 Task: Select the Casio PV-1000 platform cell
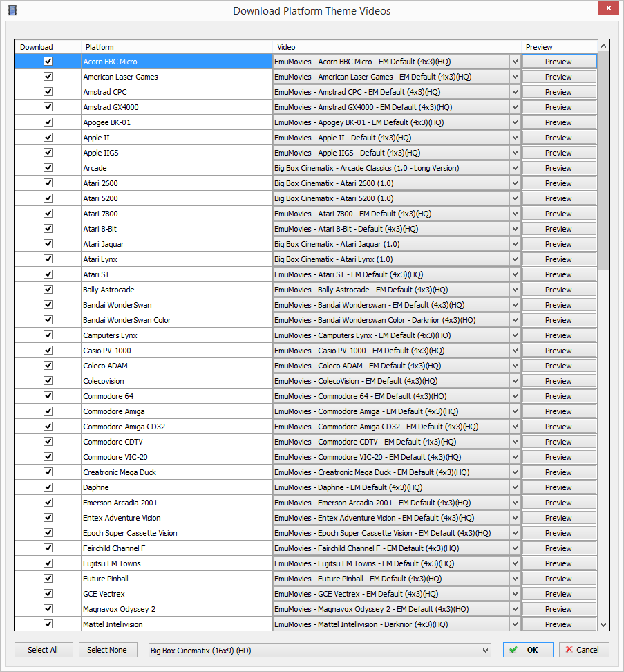point(177,351)
